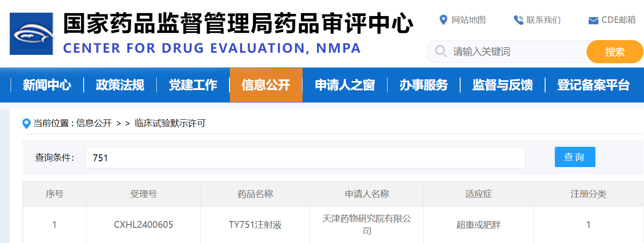
Task: Open the 政策法规 menu
Action: pos(120,85)
